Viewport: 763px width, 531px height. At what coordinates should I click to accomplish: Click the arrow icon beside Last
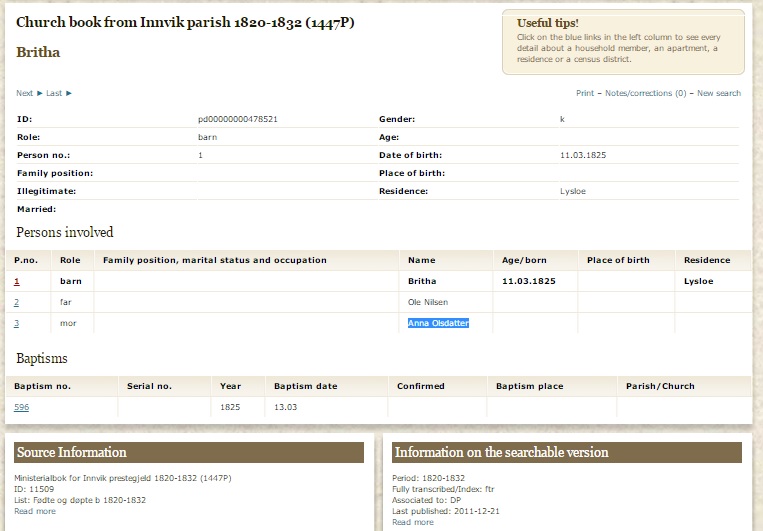pos(69,93)
